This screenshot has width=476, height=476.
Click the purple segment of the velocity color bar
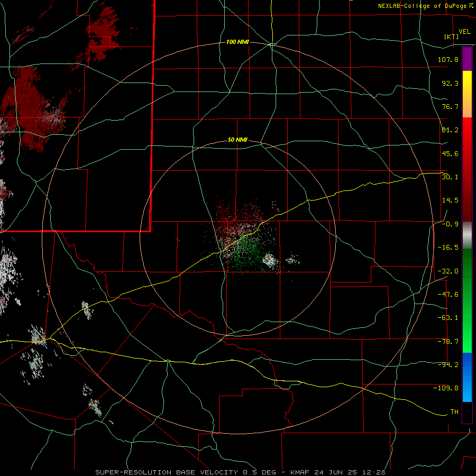[467, 59]
